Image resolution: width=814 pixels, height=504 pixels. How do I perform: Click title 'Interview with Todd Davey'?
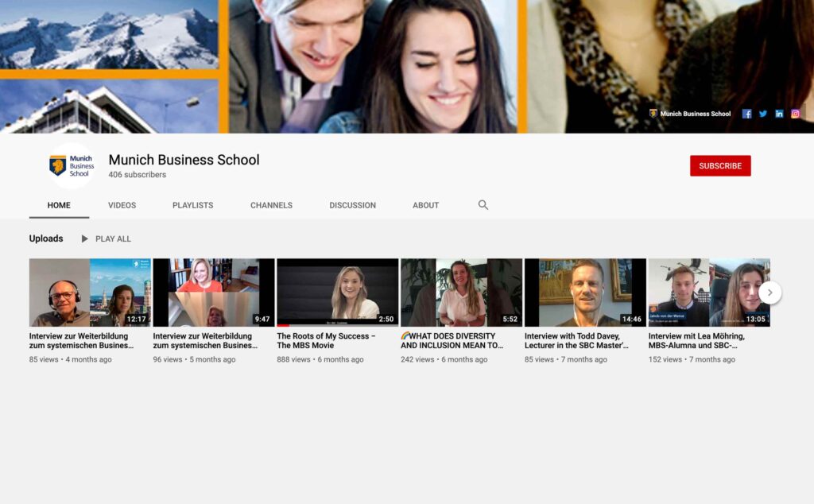pos(577,340)
